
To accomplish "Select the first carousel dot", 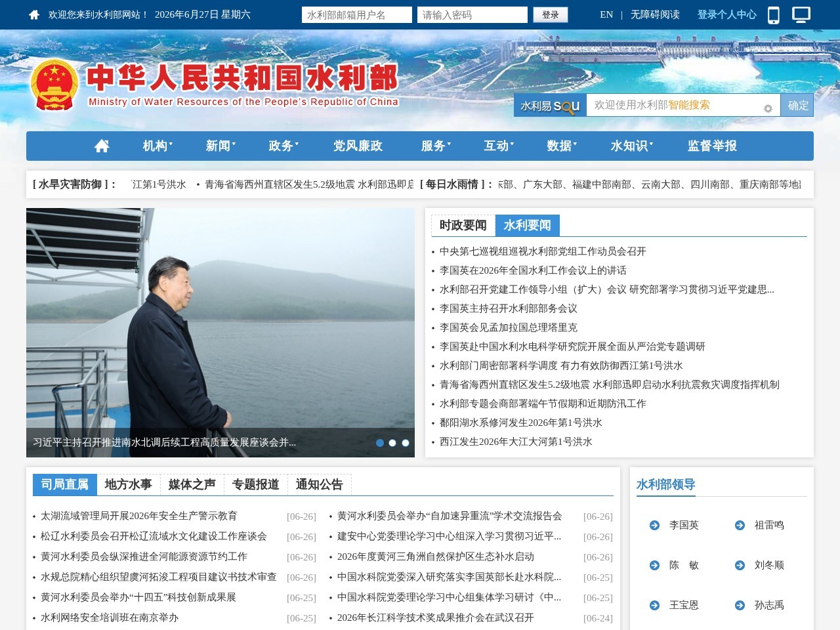I will tap(379, 443).
